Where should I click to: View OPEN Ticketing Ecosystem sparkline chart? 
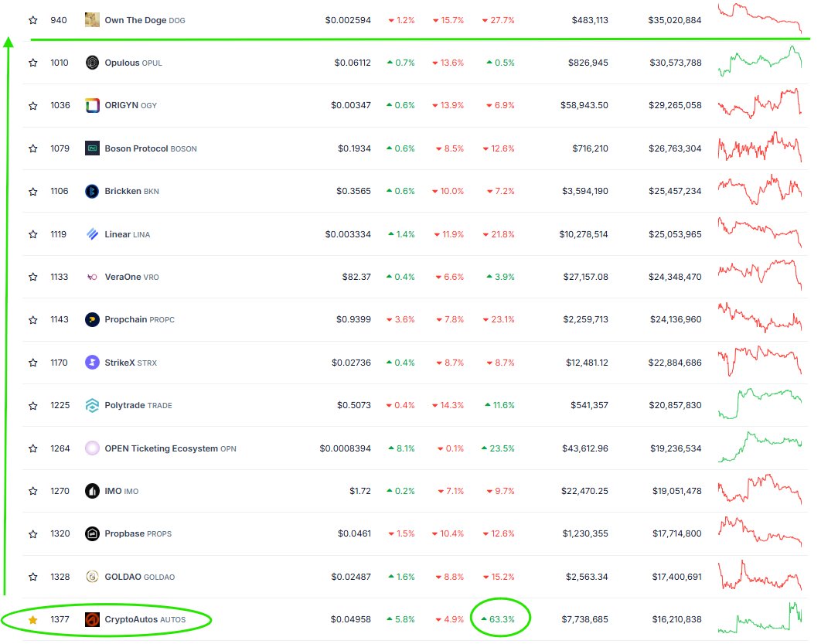[x=760, y=447]
